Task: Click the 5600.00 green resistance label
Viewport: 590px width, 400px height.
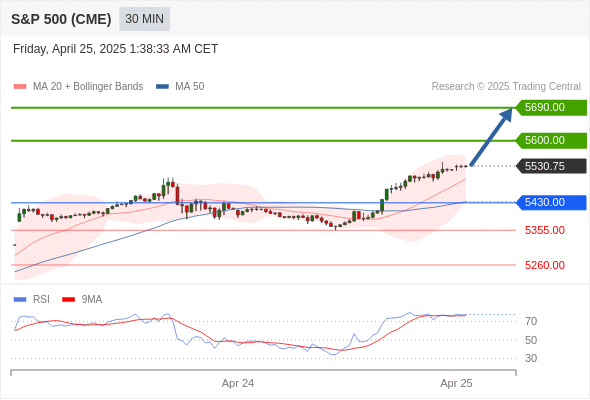Action: coord(551,140)
